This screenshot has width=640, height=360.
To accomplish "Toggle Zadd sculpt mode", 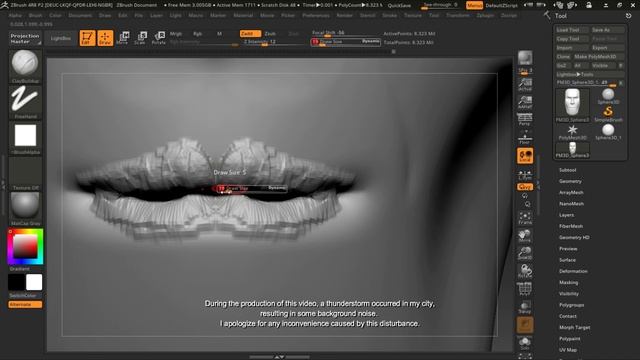I will [x=250, y=33].
